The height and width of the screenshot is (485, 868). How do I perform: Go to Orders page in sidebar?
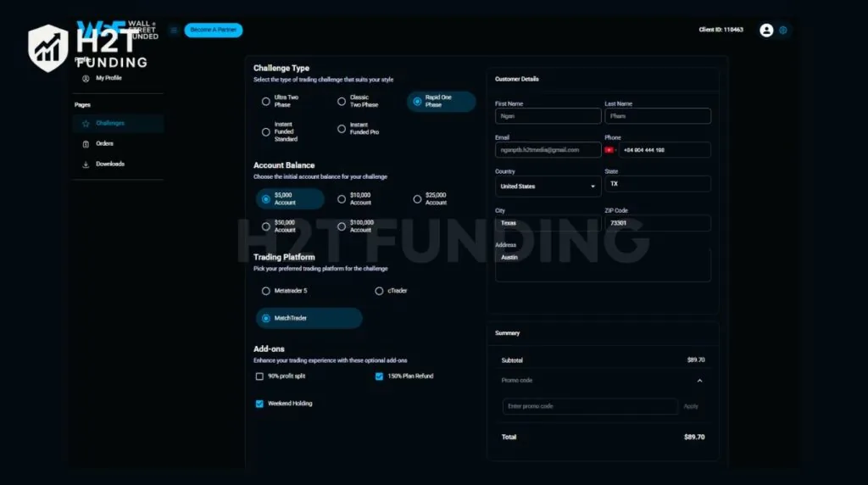tap(104, 143)
